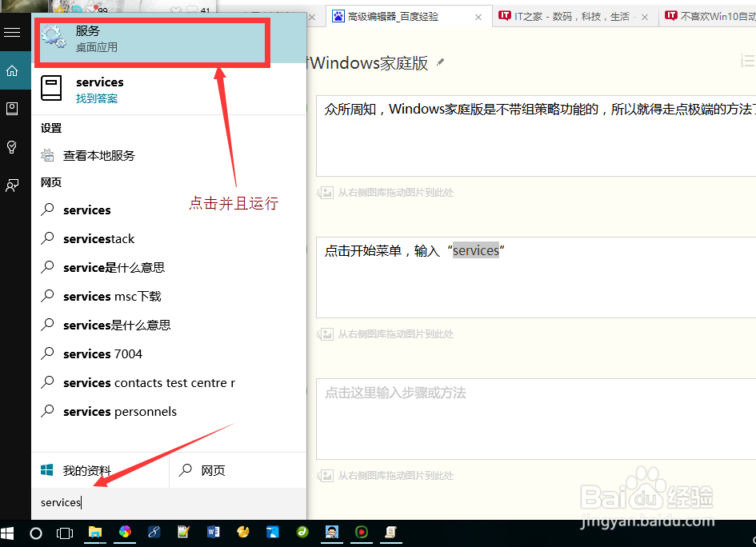Viewport: 756px width, 547px height.
Task: Click the feedback icon in the search sidebar
Action: [12, 186]
